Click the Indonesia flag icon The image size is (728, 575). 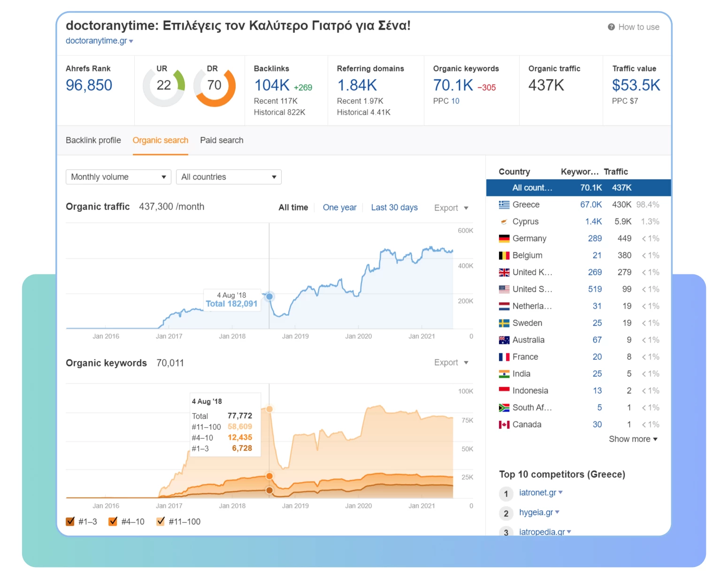(504, 391)
